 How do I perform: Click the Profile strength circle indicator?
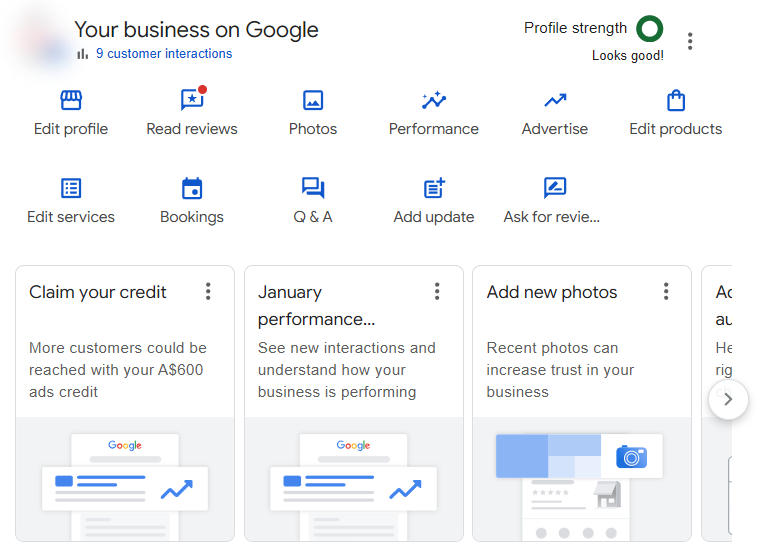(650, 29)
